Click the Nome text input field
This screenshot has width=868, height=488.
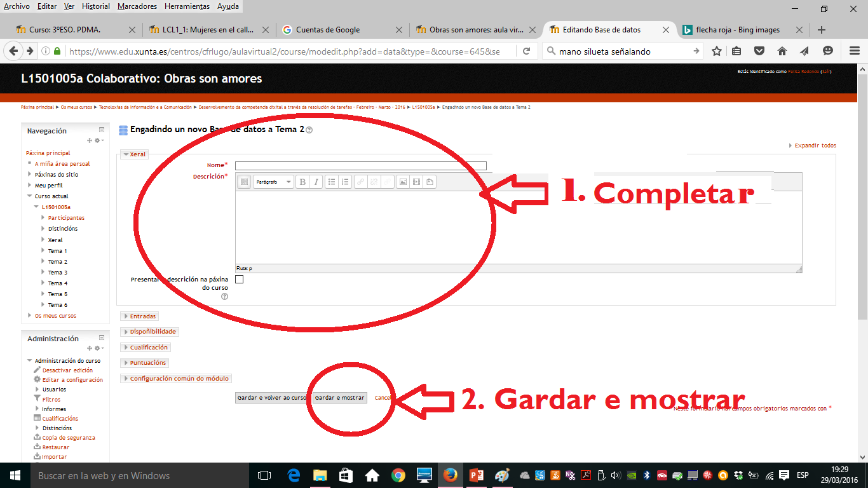360,166
